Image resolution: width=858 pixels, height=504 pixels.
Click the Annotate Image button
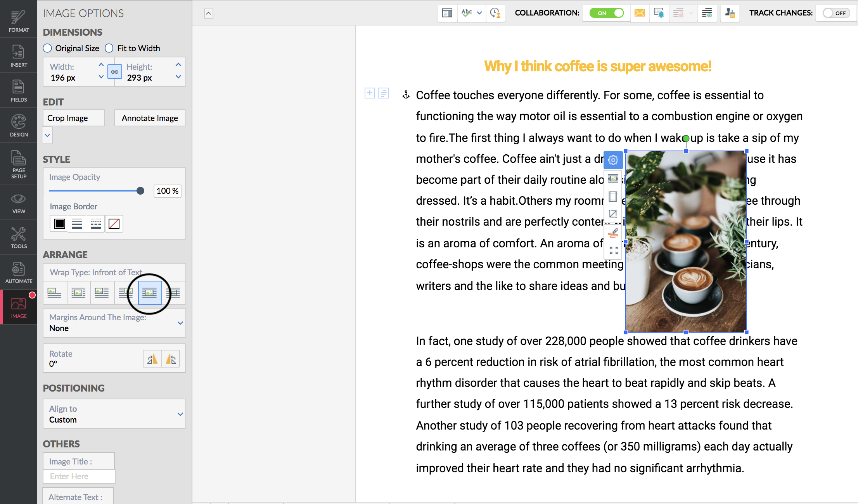click(x=150, y=118)
